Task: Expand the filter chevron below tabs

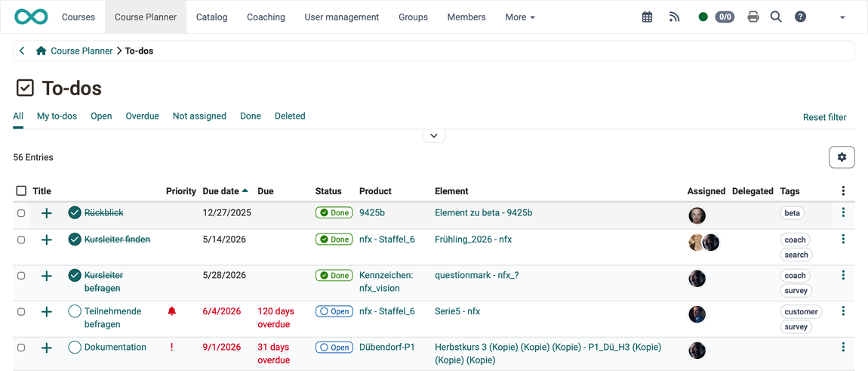Action: (x=434, y=135)
